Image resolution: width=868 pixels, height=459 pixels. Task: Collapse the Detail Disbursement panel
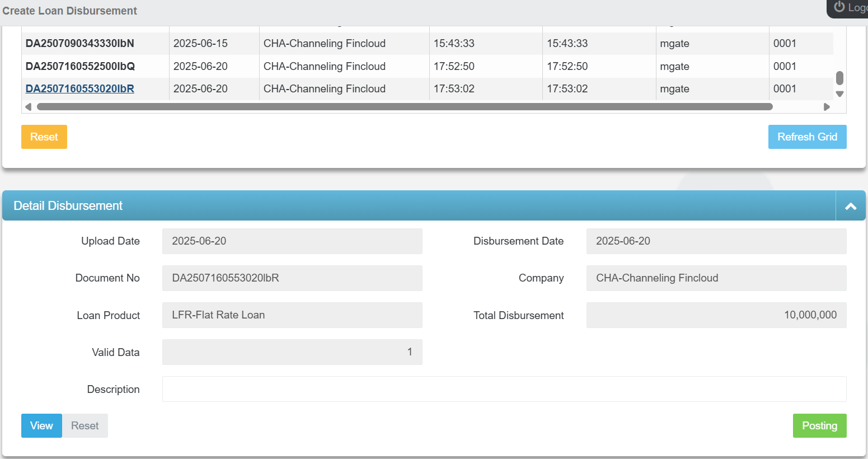tap(850, 206)
